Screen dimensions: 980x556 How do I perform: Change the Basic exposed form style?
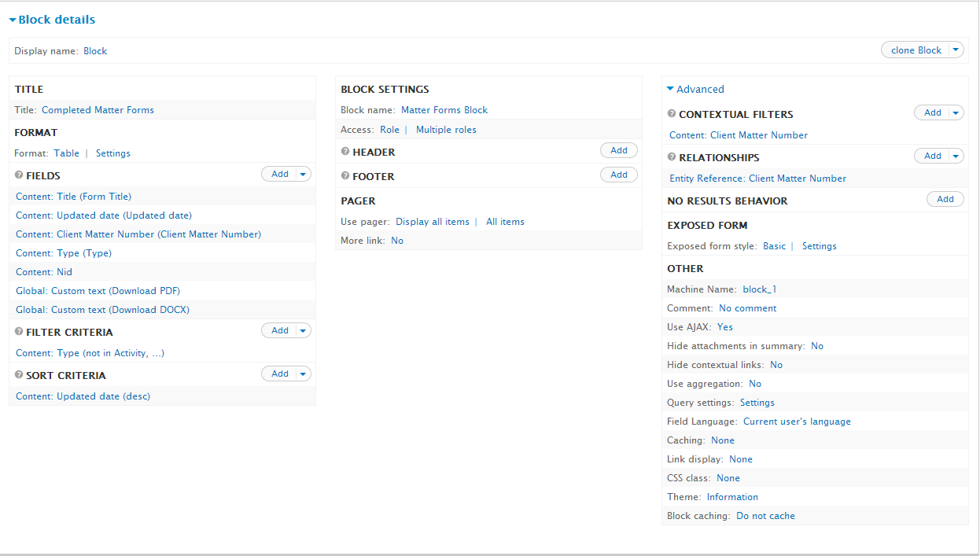[x=774, y=246]
